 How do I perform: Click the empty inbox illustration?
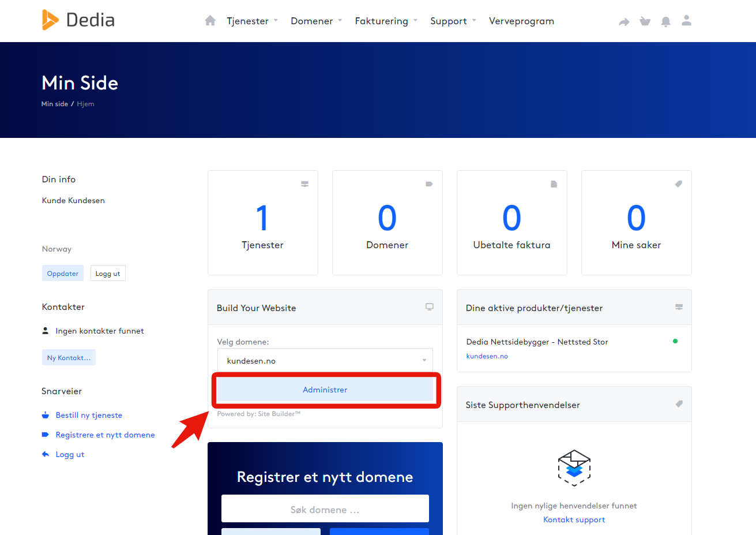(x=574, y=467)
